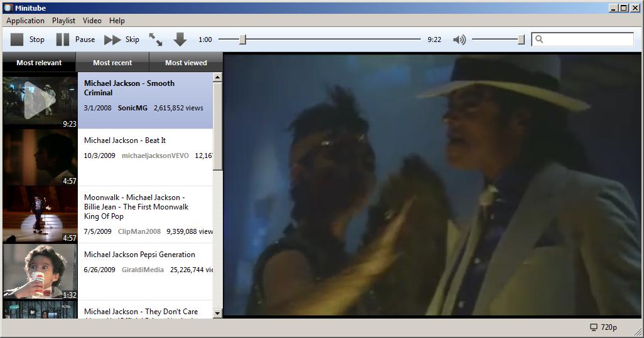Click the playlist scrollbar thumb
The image size is (644, 338).
tap(218, 126)
